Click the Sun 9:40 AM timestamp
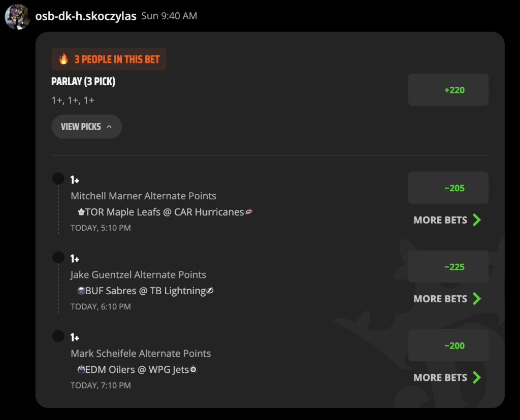This screenshot has width=520, height=420. (169, 16)
